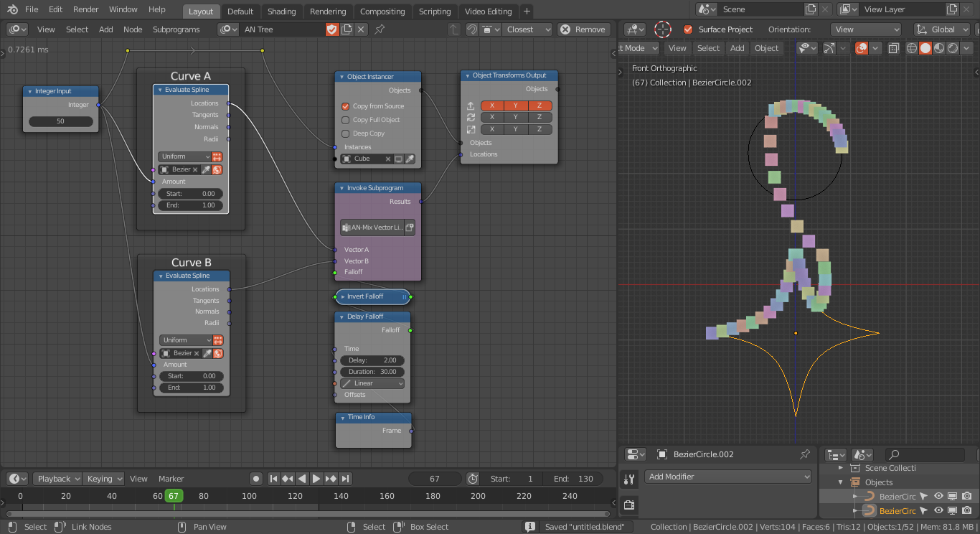
Task: Add a new view layer
Action: pyautogui.click(x=953, y=9)
